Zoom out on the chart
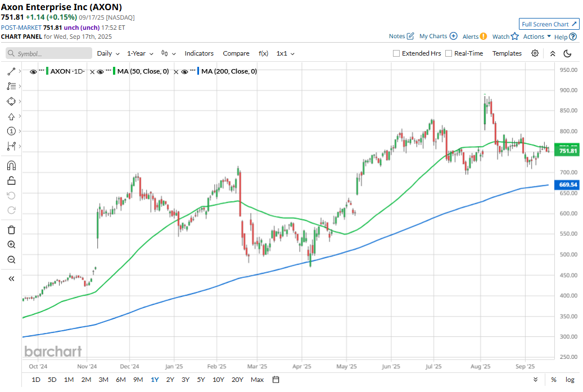 (x=11, y=259)
